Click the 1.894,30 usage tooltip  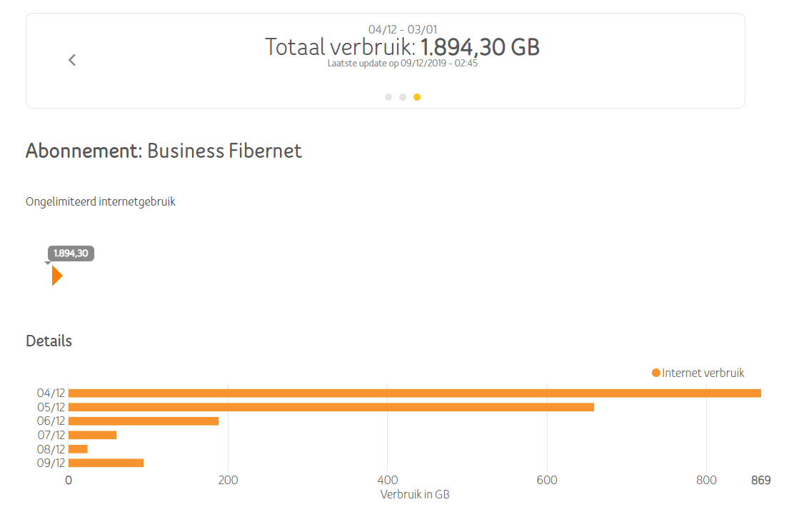(71, 253)
